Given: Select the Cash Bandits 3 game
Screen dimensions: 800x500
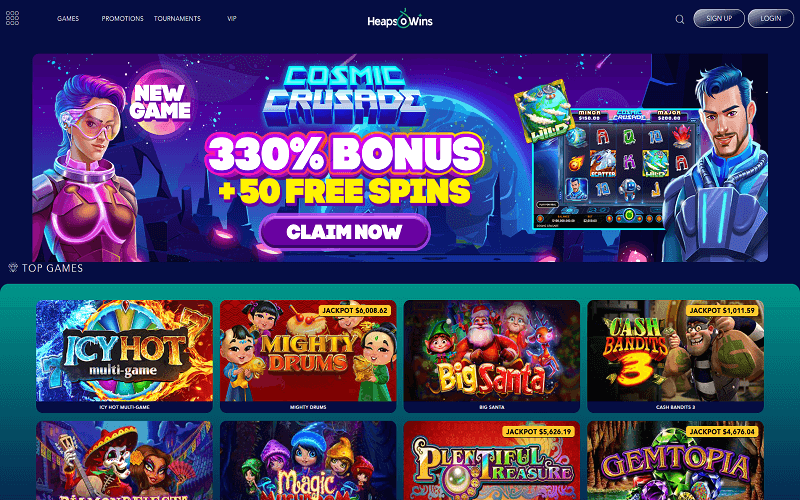Looking at the screenshot, I should click(x=676, y=356).
